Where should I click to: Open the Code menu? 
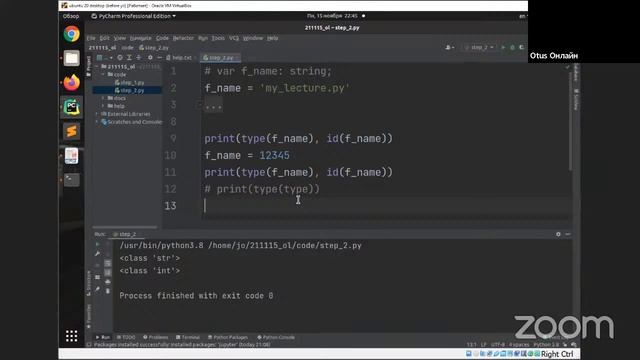tap(162, 38)
